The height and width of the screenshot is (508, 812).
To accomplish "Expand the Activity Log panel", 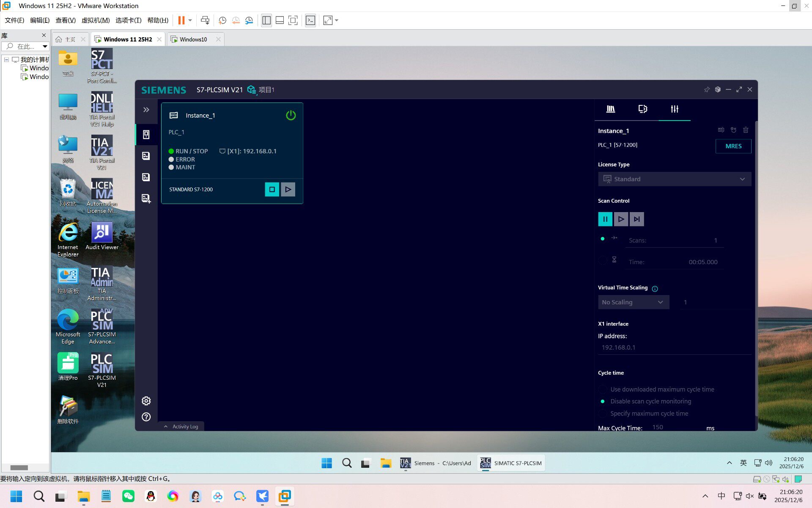I will point(181,426).
